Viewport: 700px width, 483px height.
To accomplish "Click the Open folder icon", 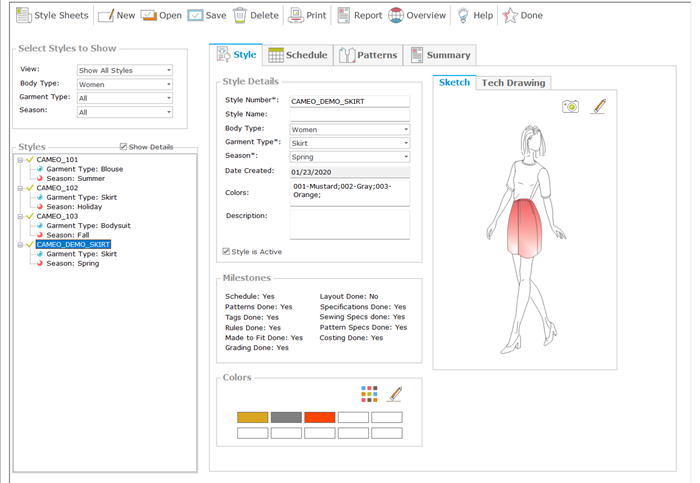I will coord(148,15).
